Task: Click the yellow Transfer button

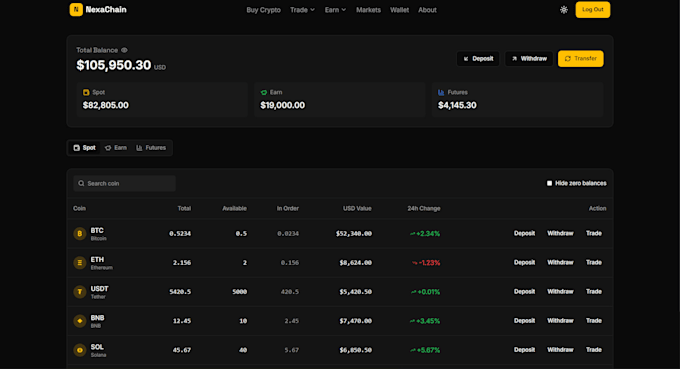Action: (580, 59)
